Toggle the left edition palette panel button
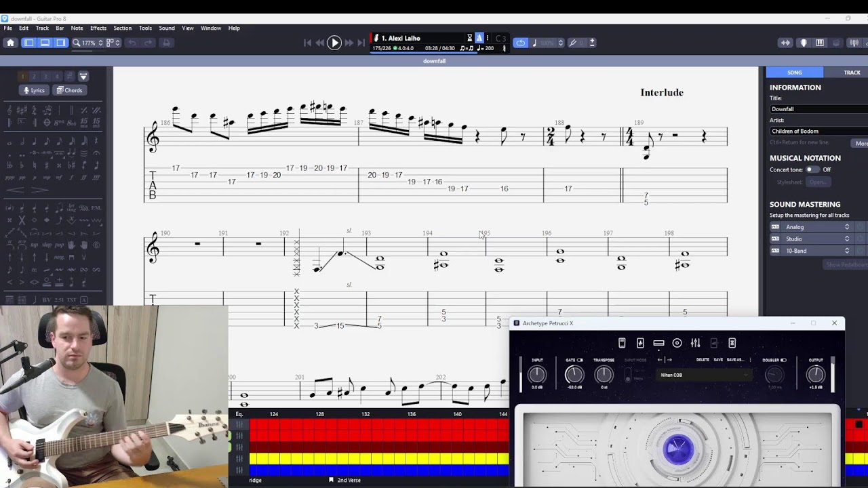Screen dimensions: 868x488 tap(28, 43)
